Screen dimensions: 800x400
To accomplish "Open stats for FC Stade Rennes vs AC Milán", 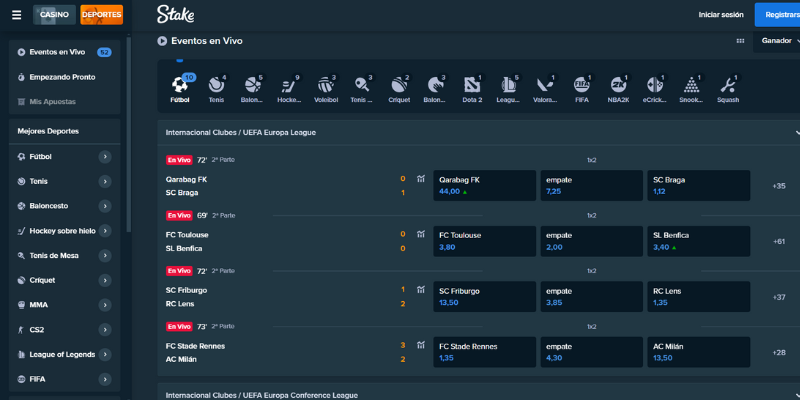I will 420,345.
